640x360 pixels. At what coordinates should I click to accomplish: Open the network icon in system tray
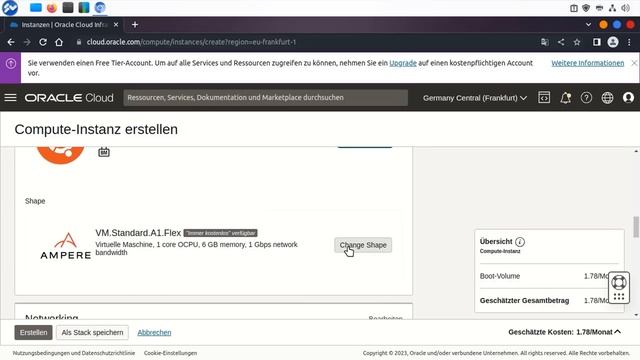(612, 8)
